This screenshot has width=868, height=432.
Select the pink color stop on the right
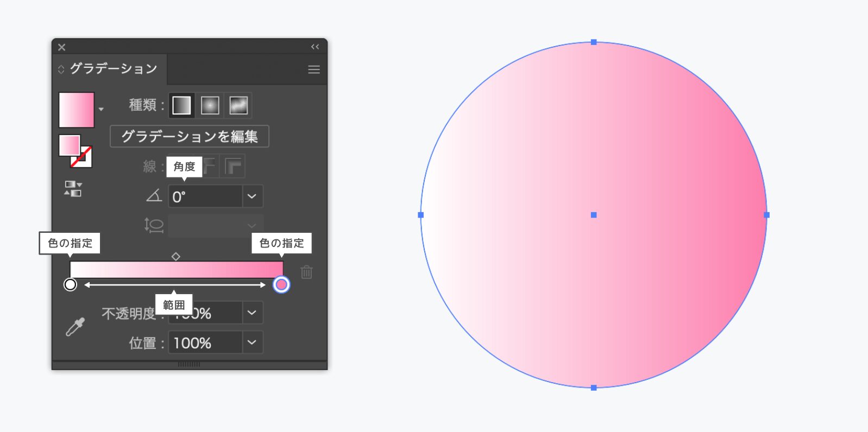(281, 284)
